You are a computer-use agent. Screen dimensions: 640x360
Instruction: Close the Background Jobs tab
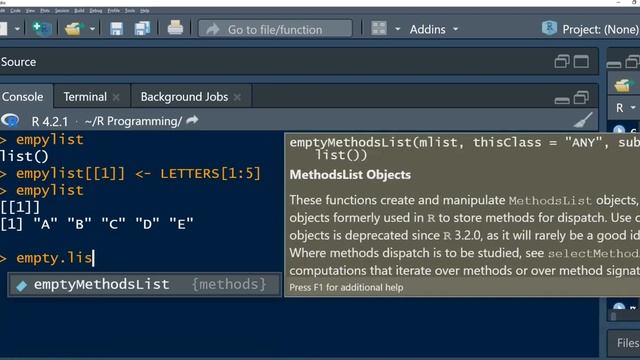point(237,97)
